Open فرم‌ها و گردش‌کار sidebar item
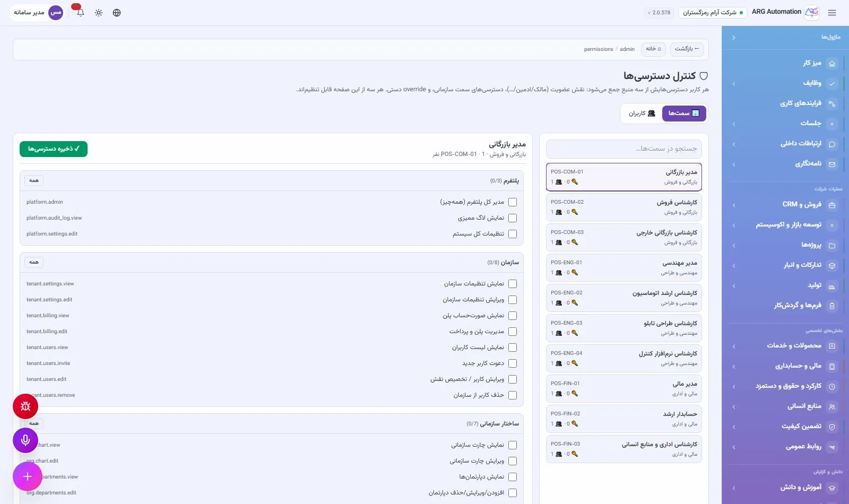The width and height of the screenshot is (849, 504). pyautogui.click(x=785, y=306)
